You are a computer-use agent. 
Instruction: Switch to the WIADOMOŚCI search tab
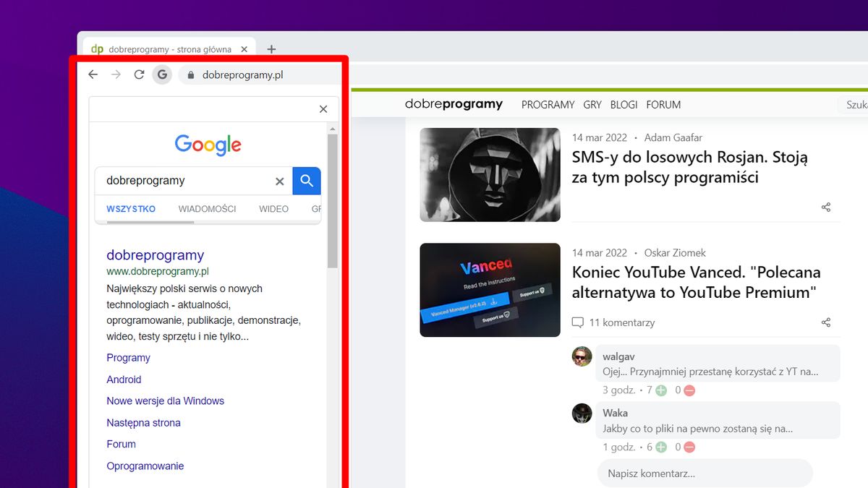[x=208, y=209]
